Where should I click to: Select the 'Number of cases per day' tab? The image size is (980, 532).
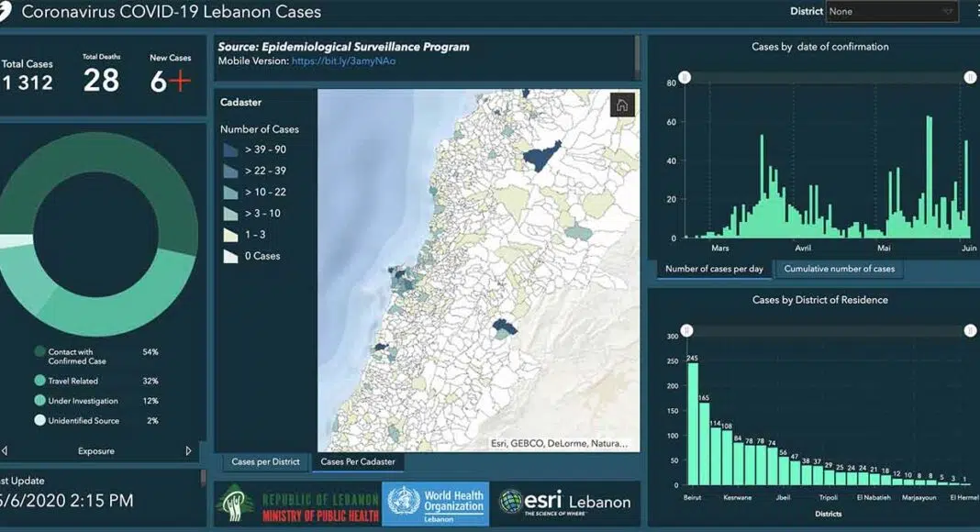click(714, 269)
